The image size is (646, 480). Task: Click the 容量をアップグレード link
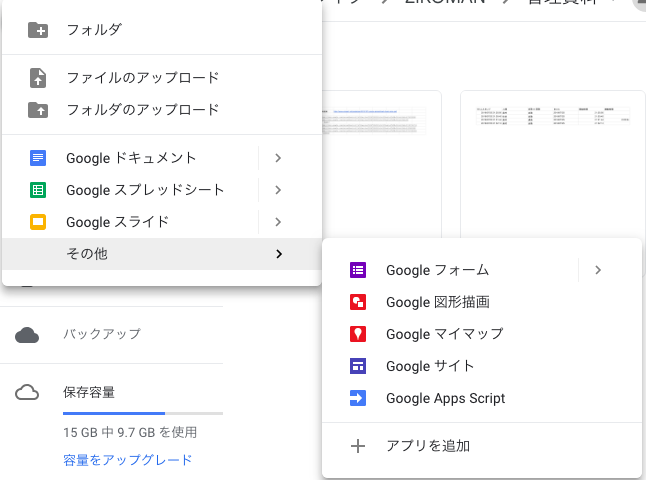pos(128,460)
